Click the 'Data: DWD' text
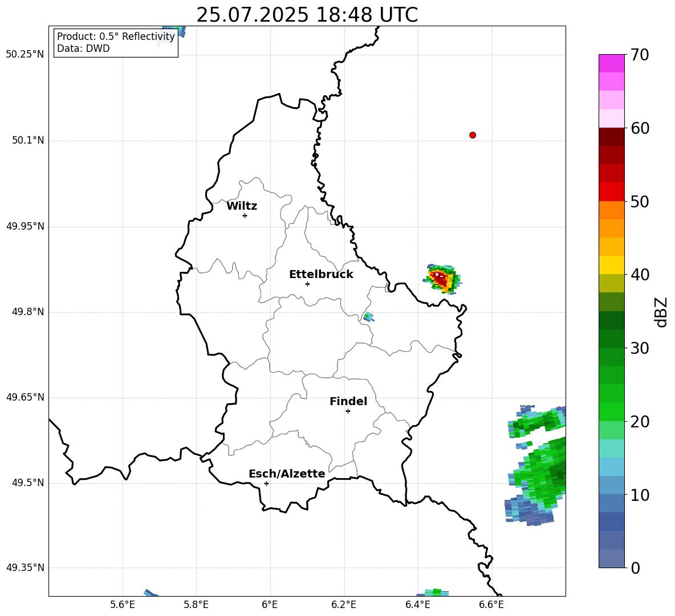The image size is (675, 616). tap(83, 48)
